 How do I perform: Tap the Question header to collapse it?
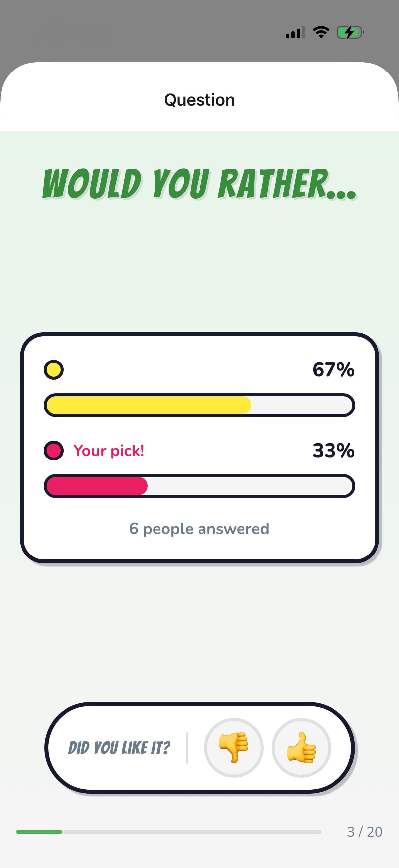tap(199, 99)
